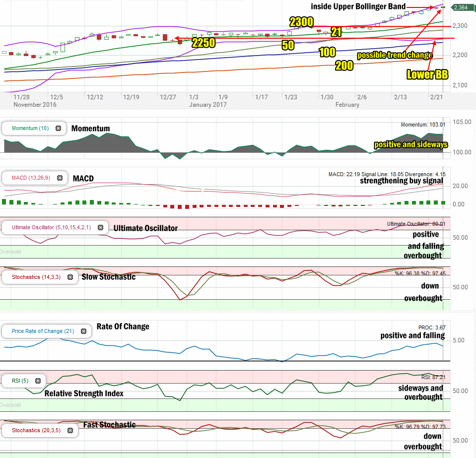The image size is (476, 458).
Task: Click the %K: 96.79 %D: 97.73 readout
Action: click(x=420, y=427)
